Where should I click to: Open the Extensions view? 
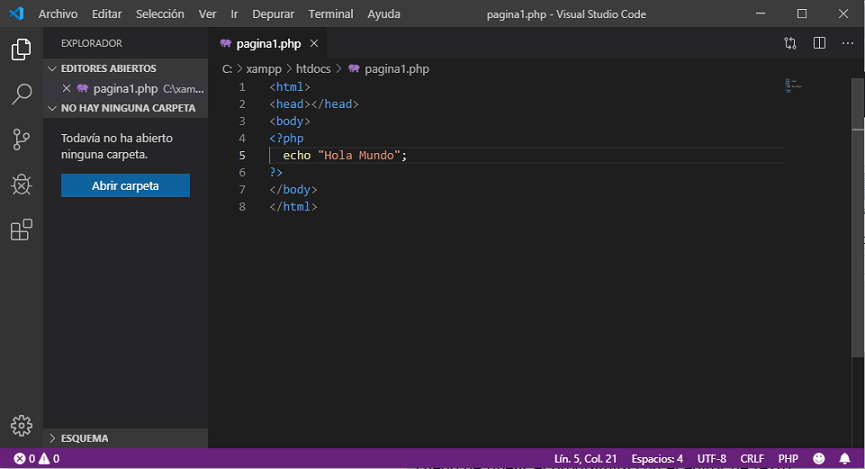(x=21, y=230)
